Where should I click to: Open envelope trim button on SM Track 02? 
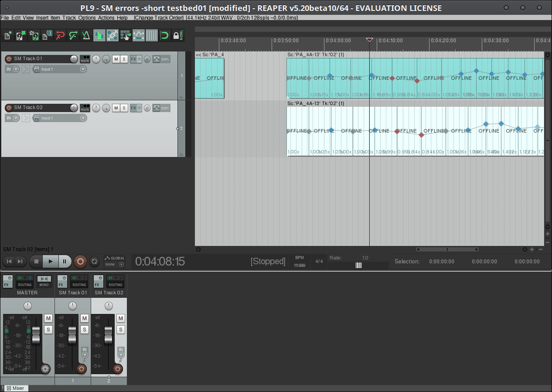(161, 108)
